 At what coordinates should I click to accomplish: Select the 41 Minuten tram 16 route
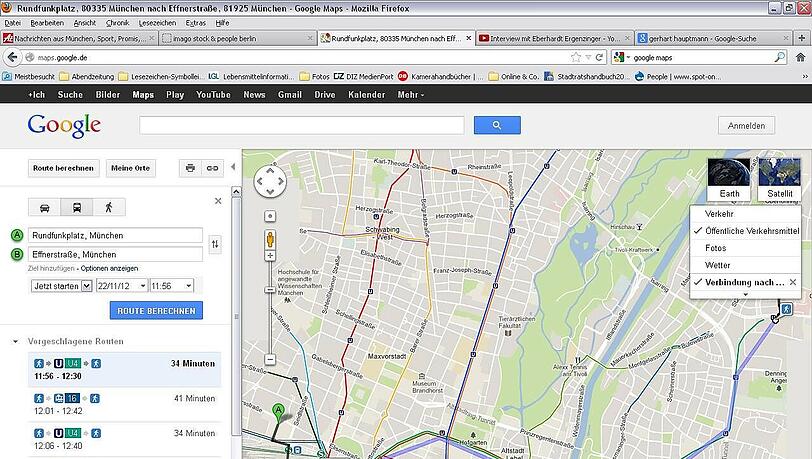[x=124, y=404]
